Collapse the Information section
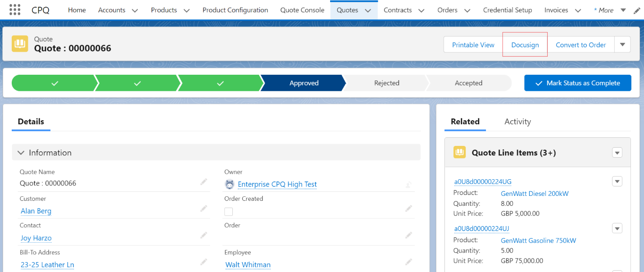 [21, 152]
